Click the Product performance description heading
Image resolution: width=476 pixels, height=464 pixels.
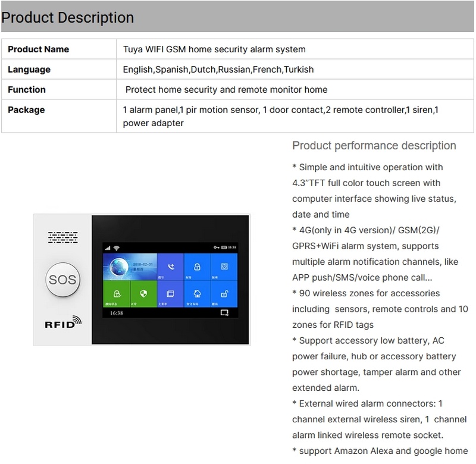click(x=374, y=146)
